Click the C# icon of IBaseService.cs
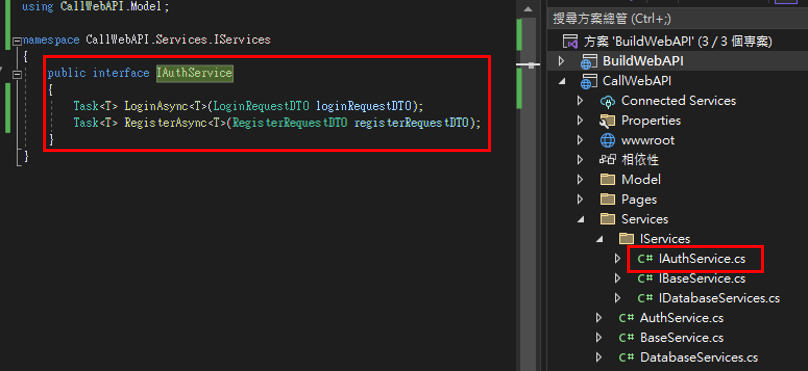Screen dimensions: 808x371 tap(645, 279)
